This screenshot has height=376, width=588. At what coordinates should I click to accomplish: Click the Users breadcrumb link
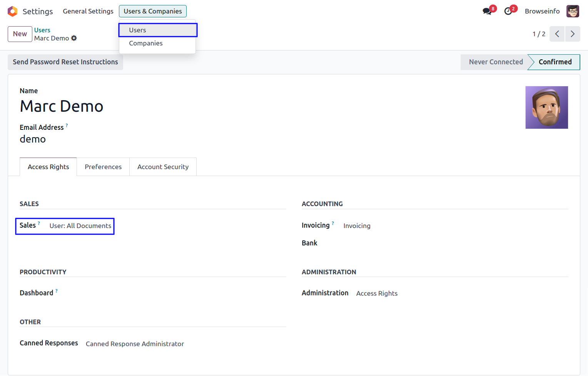click(42, 30)
